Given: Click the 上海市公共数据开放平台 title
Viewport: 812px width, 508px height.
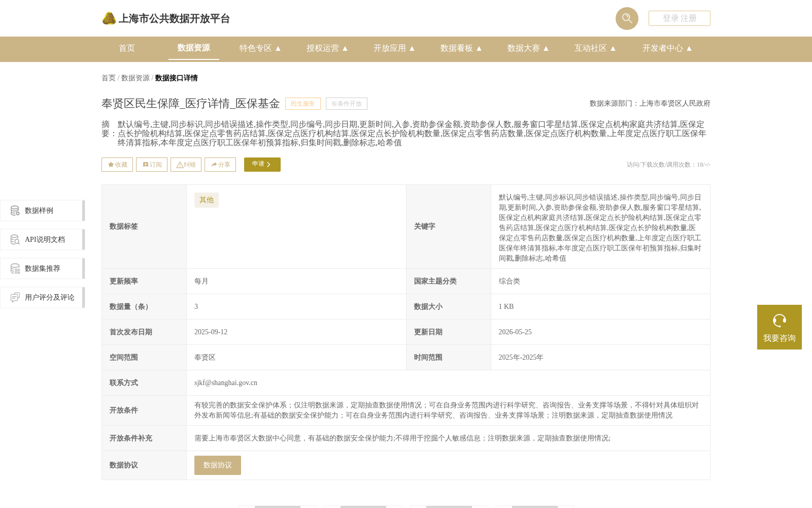Looking at the screenshot, I should click(x=174, y=19).
